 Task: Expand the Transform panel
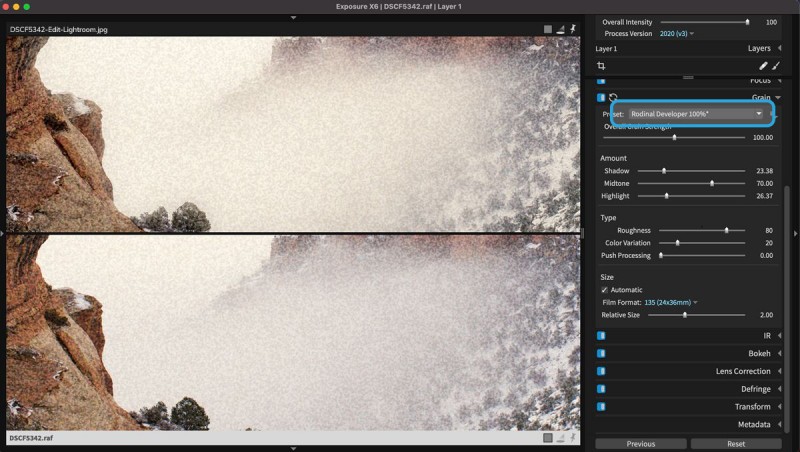pos(780,407)
